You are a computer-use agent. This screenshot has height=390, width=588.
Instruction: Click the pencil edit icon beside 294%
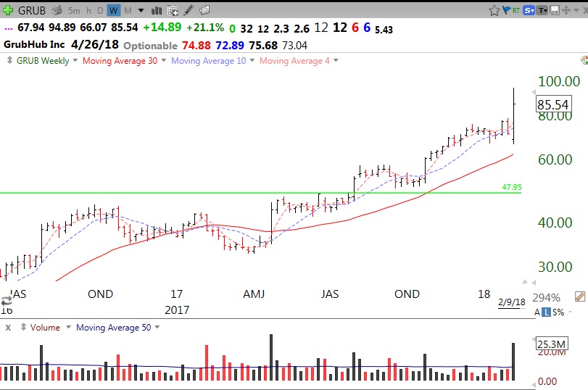click(580, 297)
